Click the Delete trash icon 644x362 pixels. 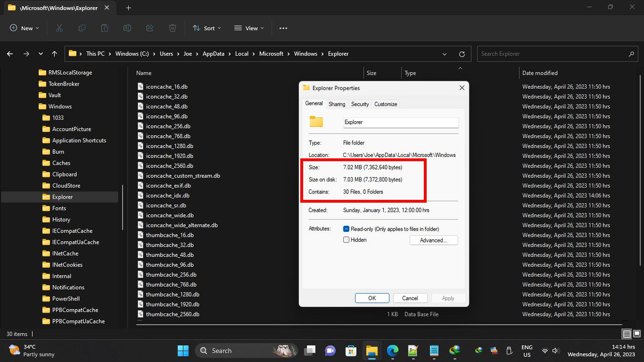pyautogui.click(x=173, y=28)
